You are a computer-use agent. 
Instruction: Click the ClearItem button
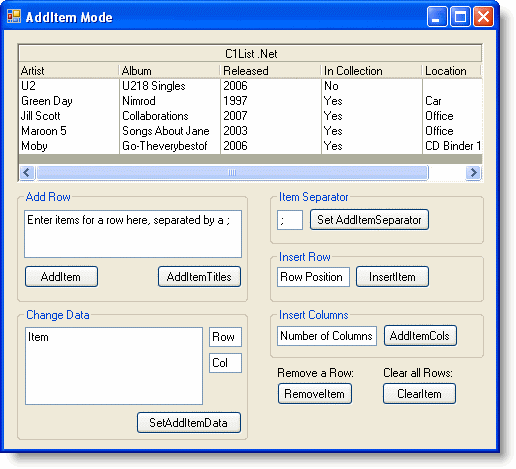419,394
